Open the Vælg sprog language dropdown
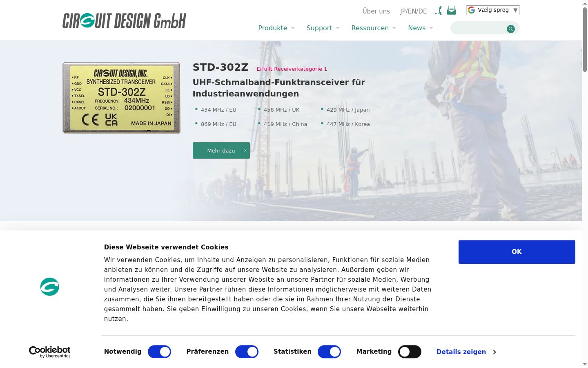 493,10
